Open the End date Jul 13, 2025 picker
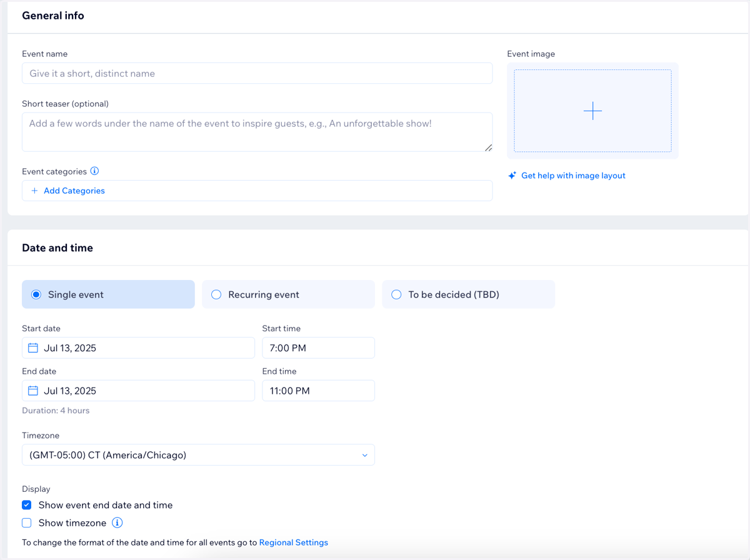The image size is (750, 560). coord(138,391)
